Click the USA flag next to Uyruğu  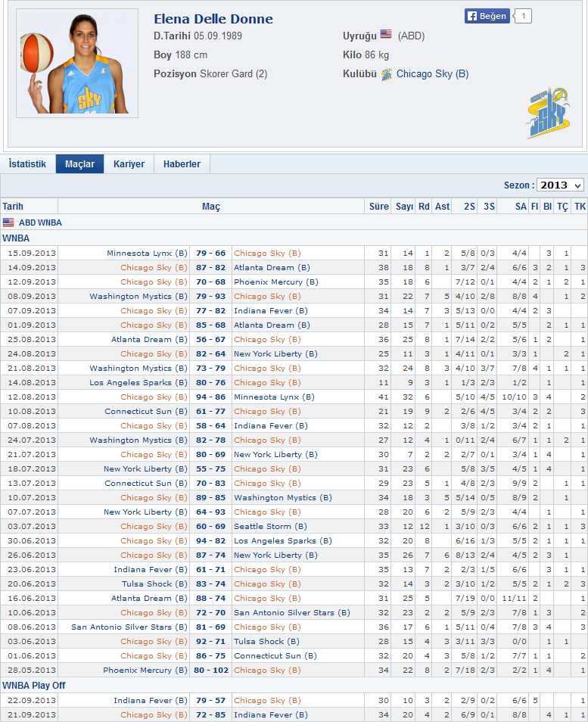point(386,35)
